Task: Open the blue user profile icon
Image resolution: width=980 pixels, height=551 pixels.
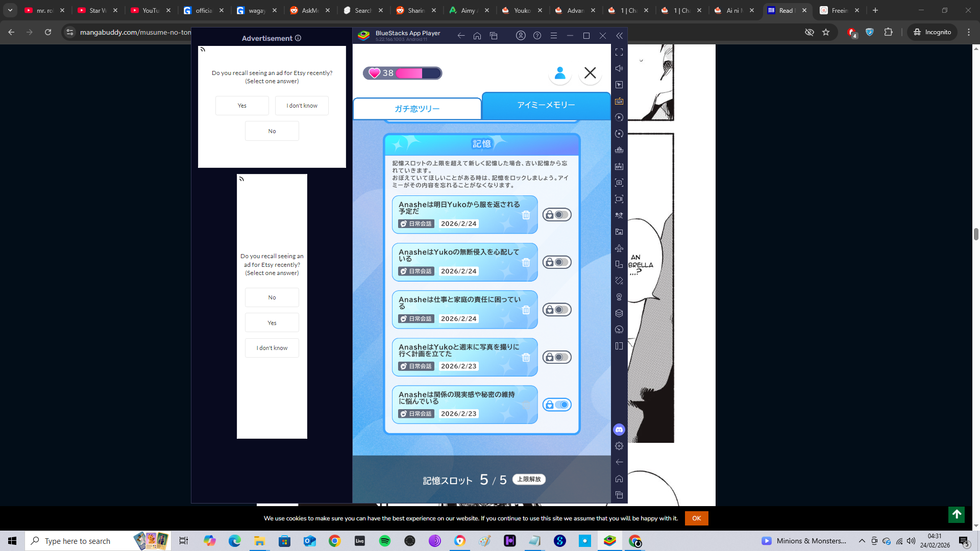Action: click(560, 73)
